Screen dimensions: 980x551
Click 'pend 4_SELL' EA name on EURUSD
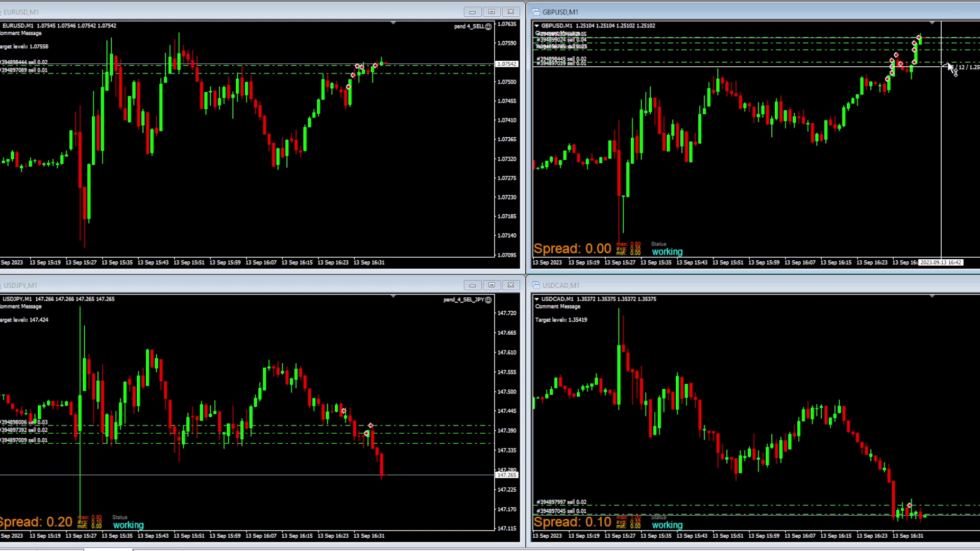pos(469,27)
